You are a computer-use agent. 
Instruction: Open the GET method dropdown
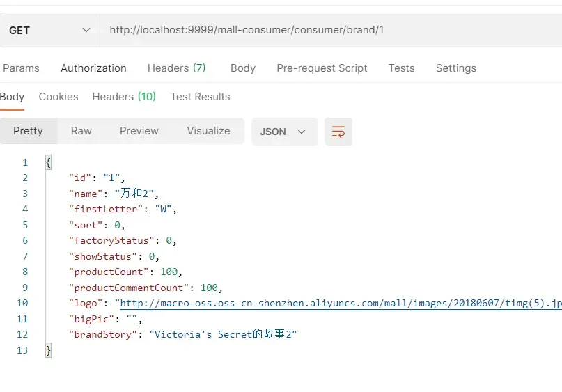coord(49,31)
